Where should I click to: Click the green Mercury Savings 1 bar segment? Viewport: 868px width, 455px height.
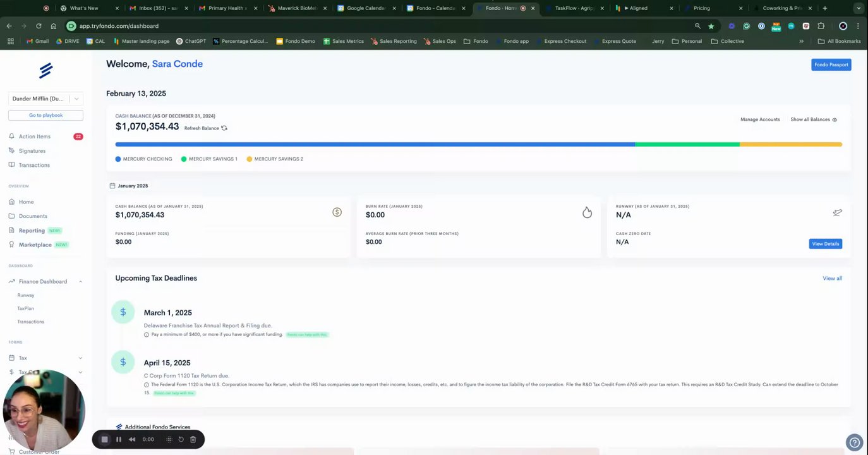687,145
